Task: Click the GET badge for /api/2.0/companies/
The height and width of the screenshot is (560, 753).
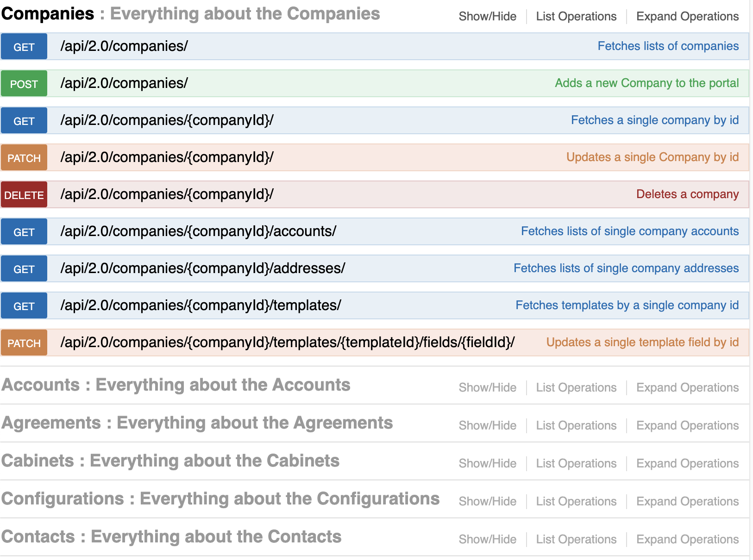Action: pyautogui.click(x=24, y=47)
